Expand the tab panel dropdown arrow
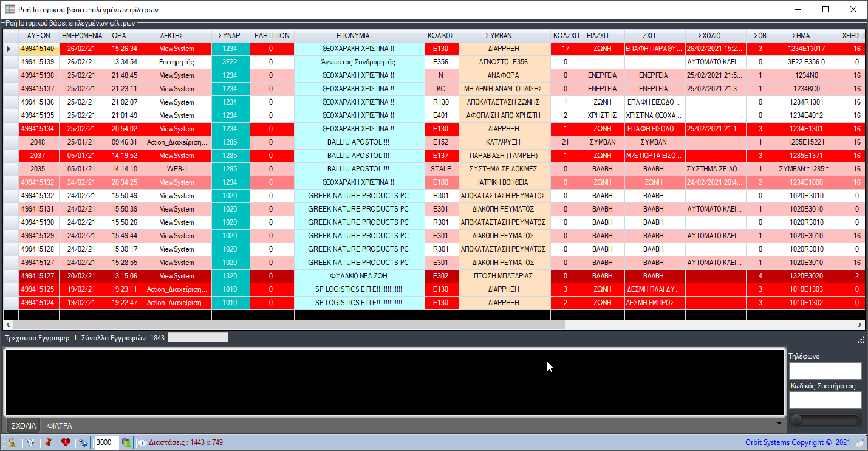Screen dimensions: 868x451 pyautogui.click(x=779, y=423)
